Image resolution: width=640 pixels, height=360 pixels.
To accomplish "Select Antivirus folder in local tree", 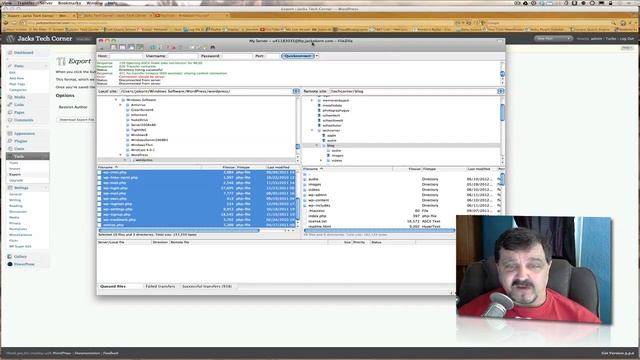I will point(138,105).
